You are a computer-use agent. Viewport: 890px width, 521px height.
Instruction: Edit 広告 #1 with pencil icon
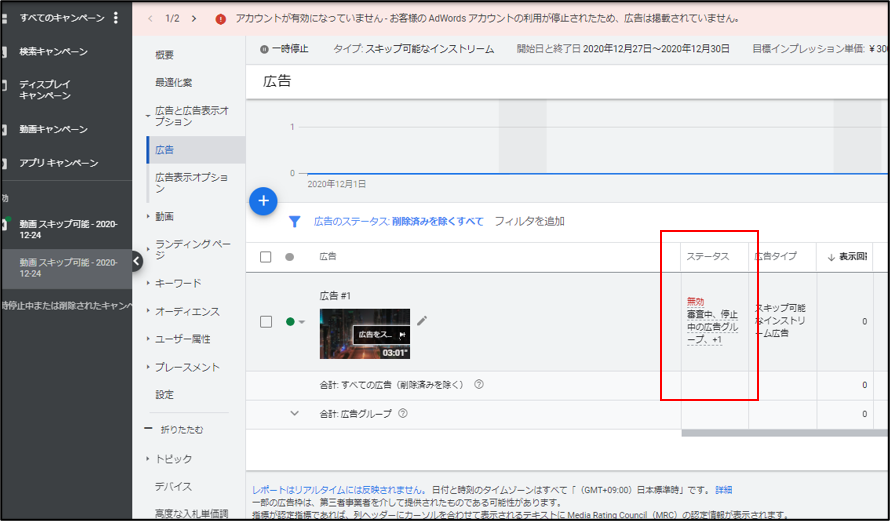coord(422,321)
